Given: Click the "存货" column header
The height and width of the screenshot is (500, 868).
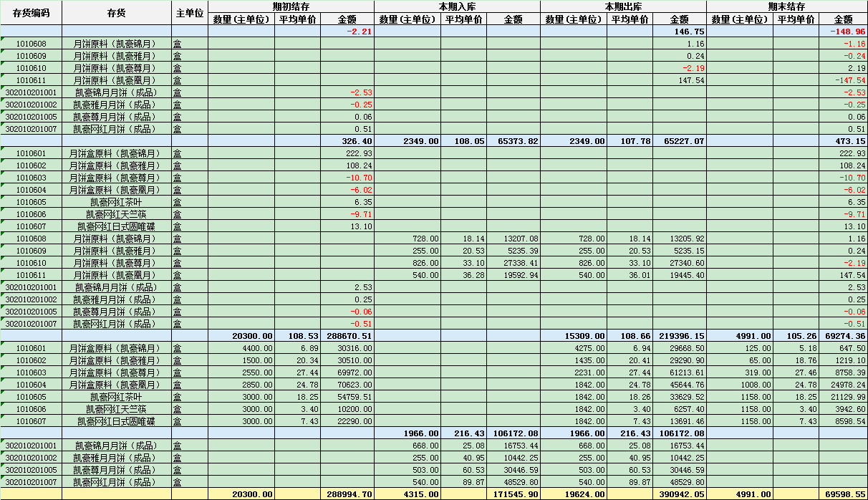Looking at the screenshot, I should pos(117,14).
